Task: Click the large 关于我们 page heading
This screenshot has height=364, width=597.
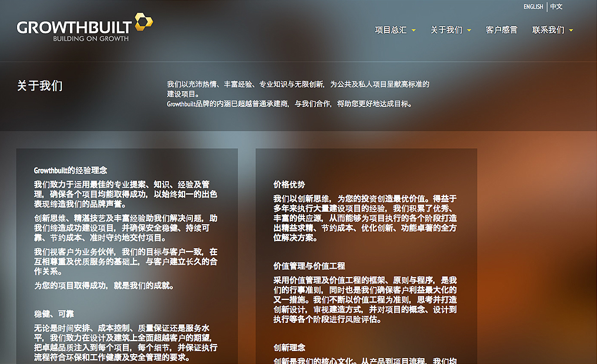Action: click(x=39, y=86)
